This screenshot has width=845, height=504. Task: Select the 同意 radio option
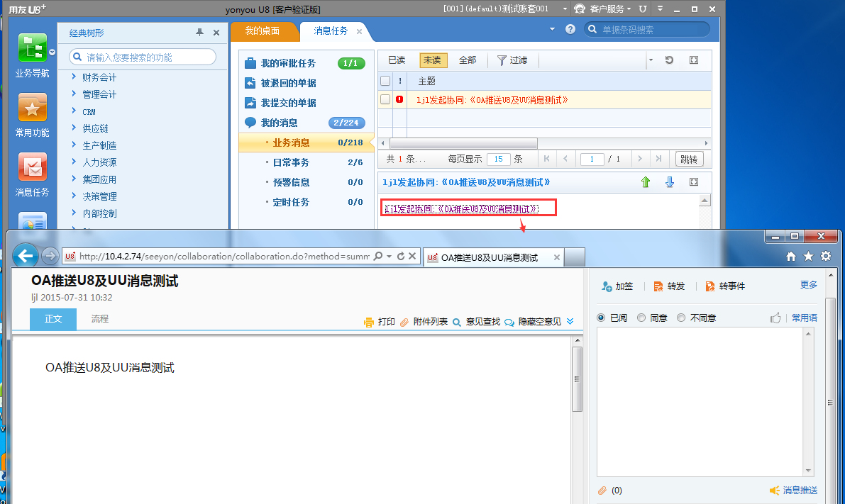641,318
